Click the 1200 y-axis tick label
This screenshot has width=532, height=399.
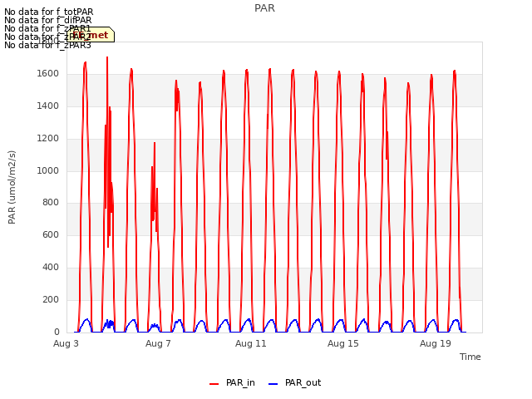pos(48,139)
